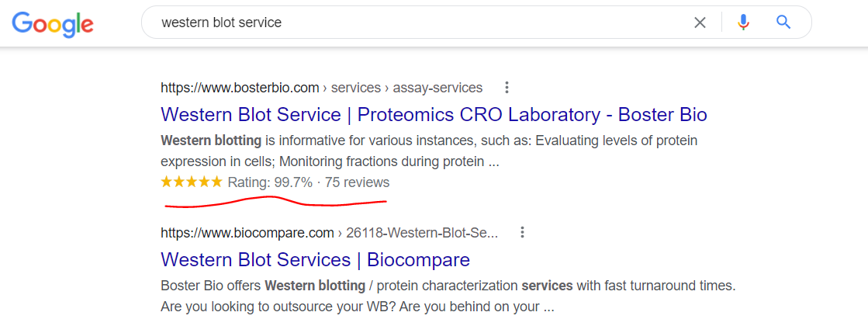Click the https://www.bosterbio.com URL
This screenshot has height=333, width=868.
coord(240,88)
